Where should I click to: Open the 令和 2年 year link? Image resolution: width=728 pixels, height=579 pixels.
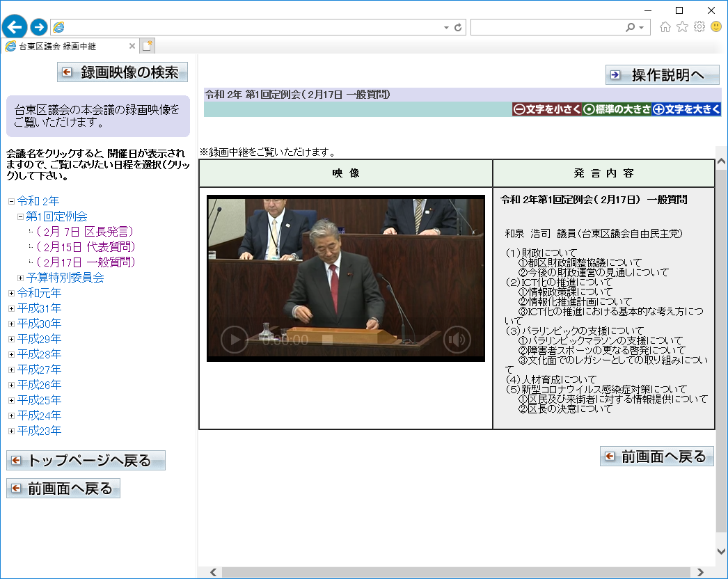click(x=38, y=201)
